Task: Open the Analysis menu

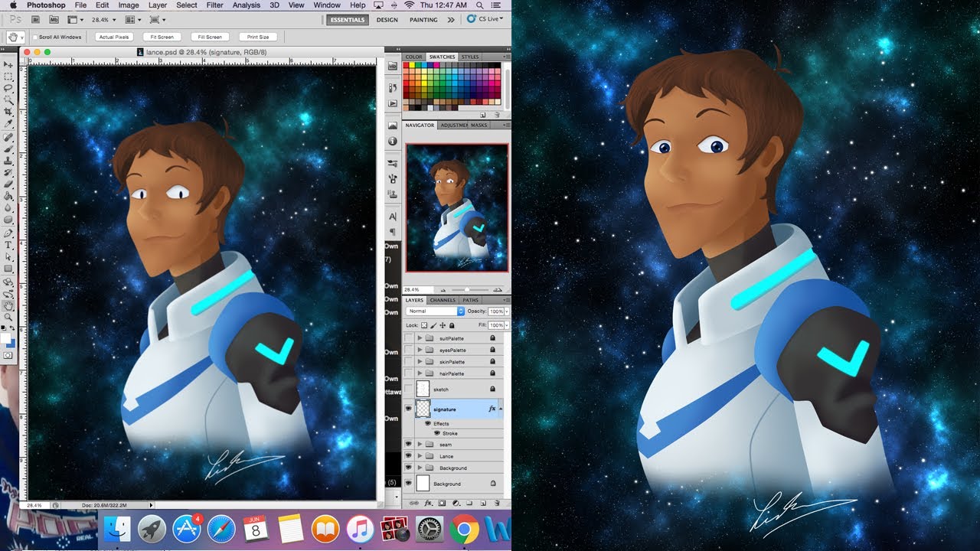Action: tap(247, 5)
